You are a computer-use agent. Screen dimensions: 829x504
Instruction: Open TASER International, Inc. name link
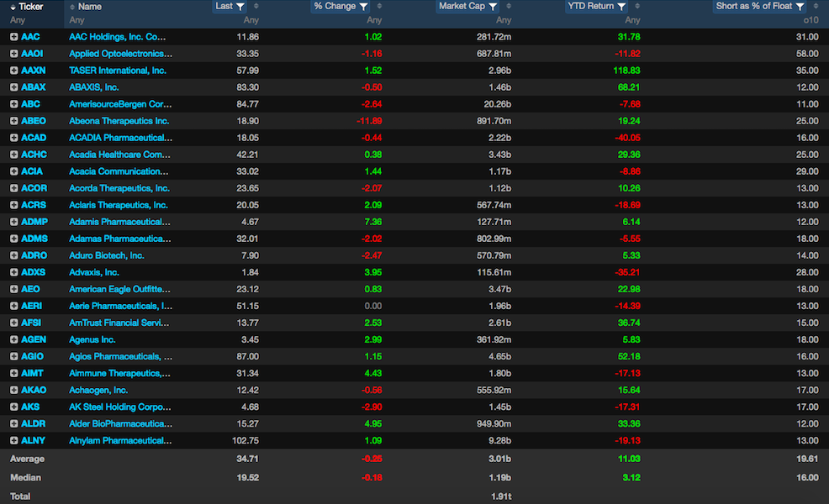(x=118, y=71)
